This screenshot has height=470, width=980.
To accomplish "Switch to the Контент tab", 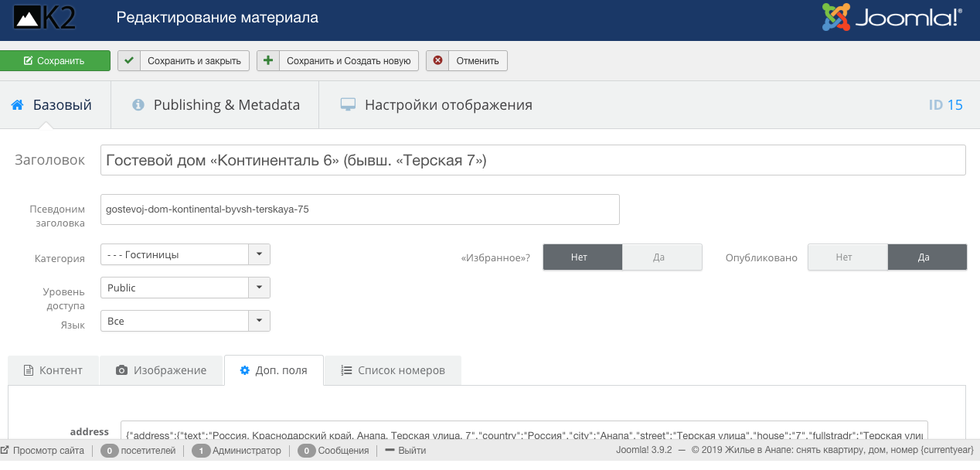I will pyautogui.click(x=53, y=370).
